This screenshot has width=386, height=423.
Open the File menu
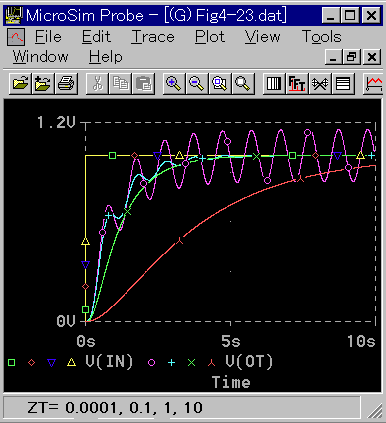pyautogui.click(x=48, y=37)
